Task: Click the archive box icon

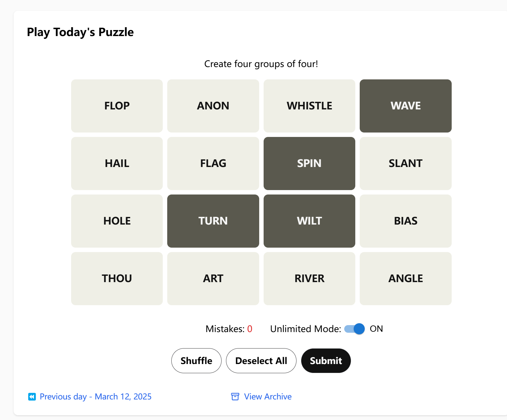Action: coord(235,397)
